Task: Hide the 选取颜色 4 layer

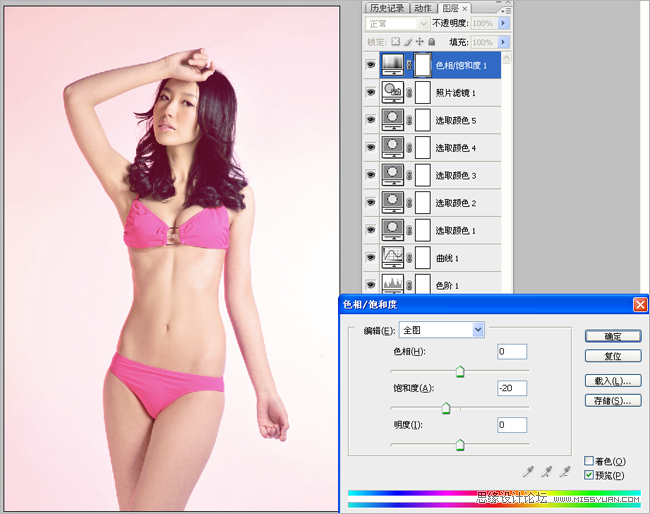Action: 371,148
